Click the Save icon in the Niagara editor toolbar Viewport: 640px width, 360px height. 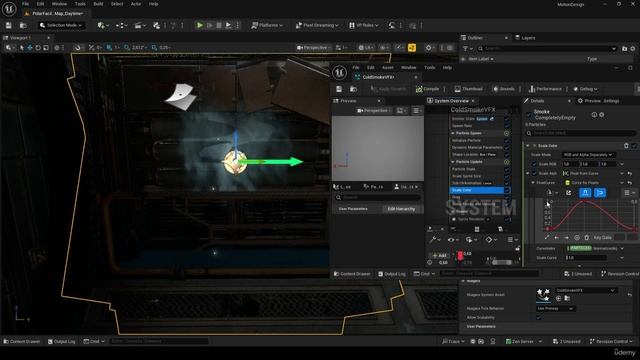click(x=339, y=89)
